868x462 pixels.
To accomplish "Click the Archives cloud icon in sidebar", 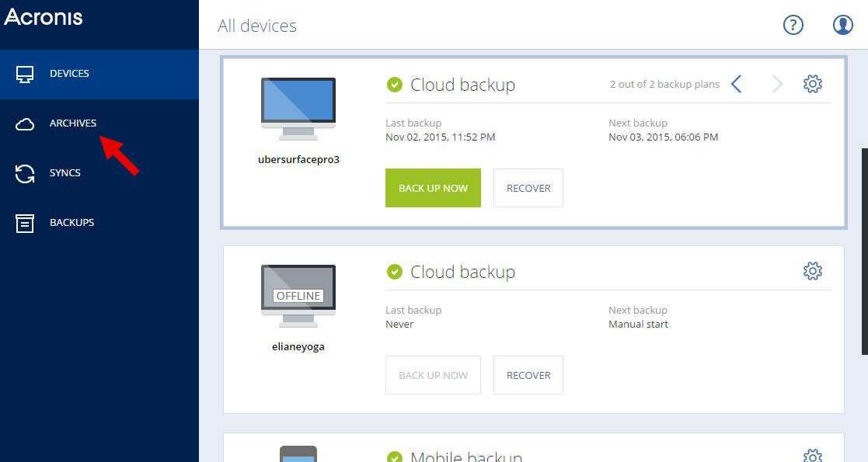I will (25, 124).
